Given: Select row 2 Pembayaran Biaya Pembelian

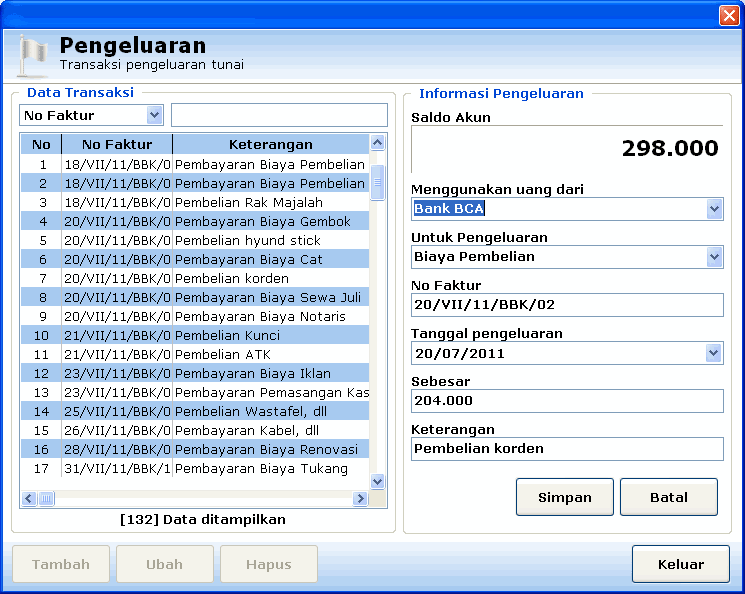Looking at the screenshot, I should point(195,183).
